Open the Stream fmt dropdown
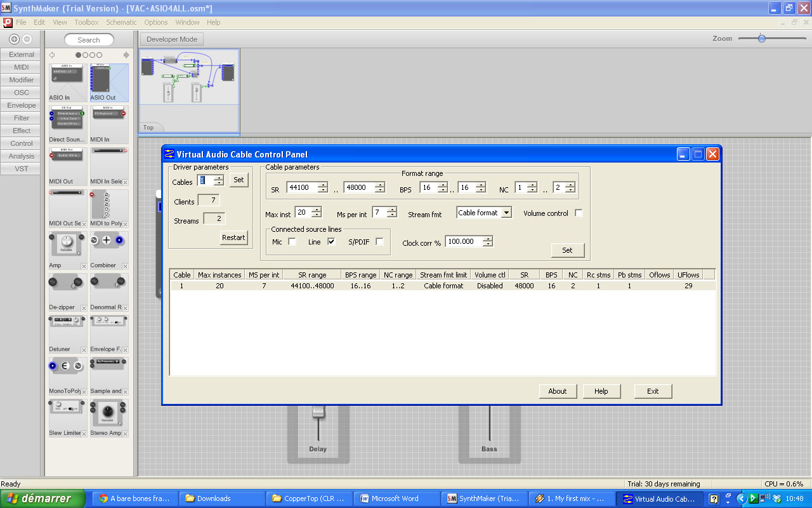 [506, 213]
